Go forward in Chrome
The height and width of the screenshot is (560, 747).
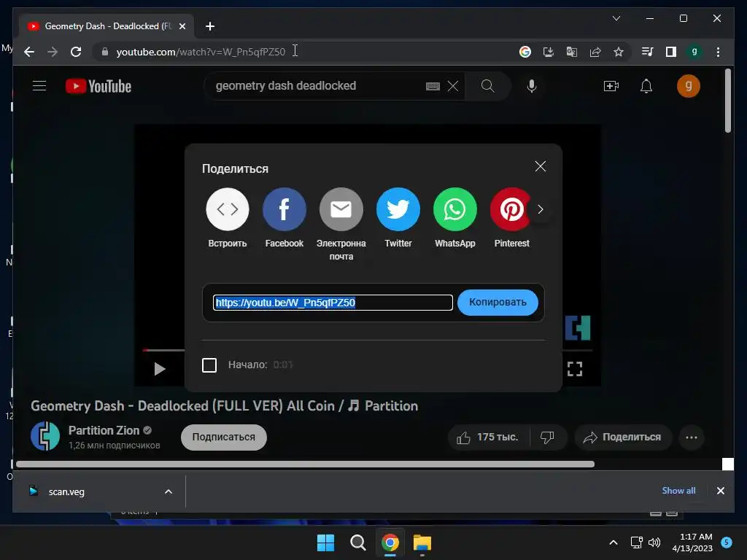tap(53, 52)
